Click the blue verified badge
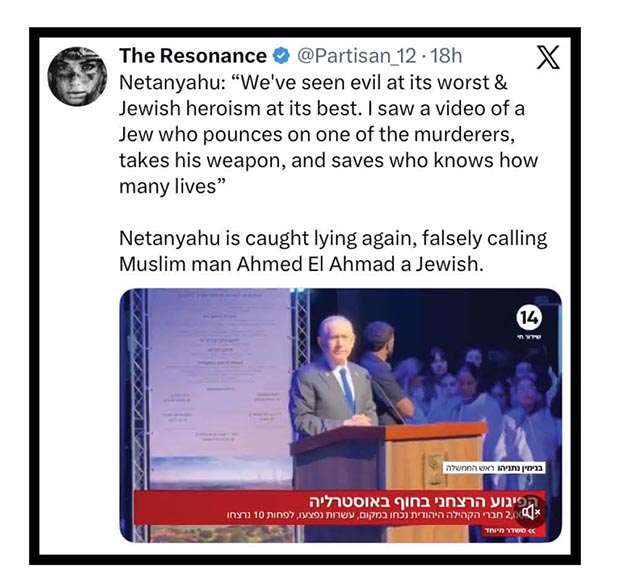Screen dimensions: 624x587 point(281,56)
